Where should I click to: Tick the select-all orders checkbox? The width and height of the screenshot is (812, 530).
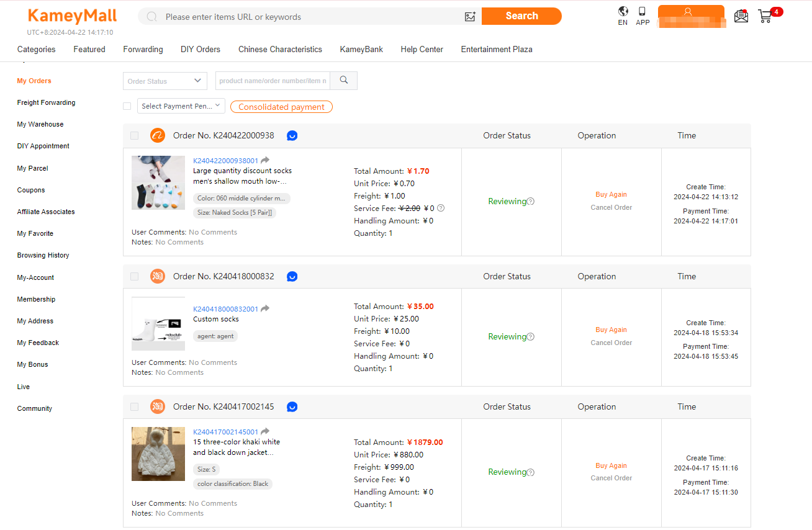(x=127, y=106)
